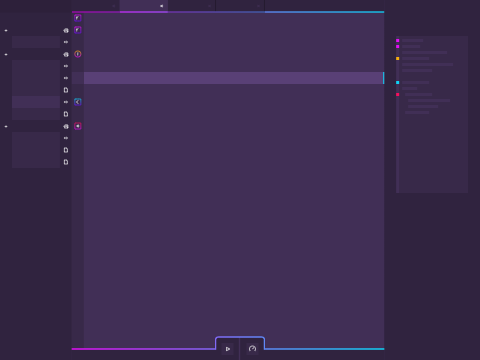Click the red marker in the right panel
This screenshot has width=480, height=360.
point(398,95)
